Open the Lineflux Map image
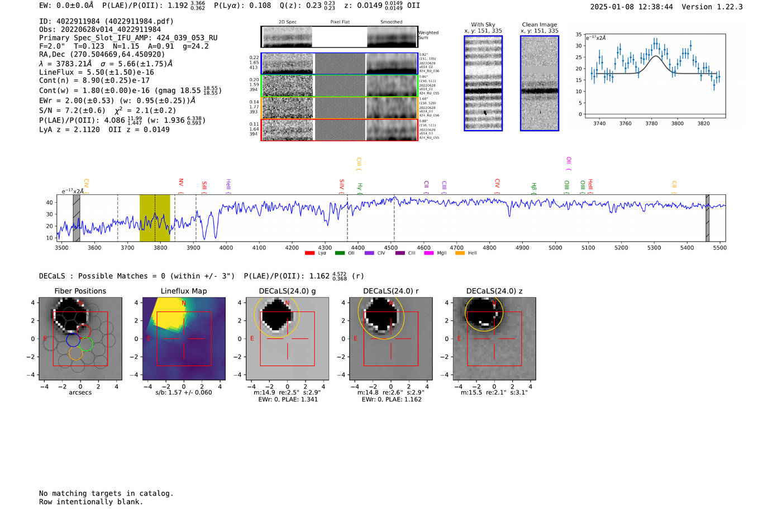The width and height of the screenshot is (782, 532). coord(184,338)
